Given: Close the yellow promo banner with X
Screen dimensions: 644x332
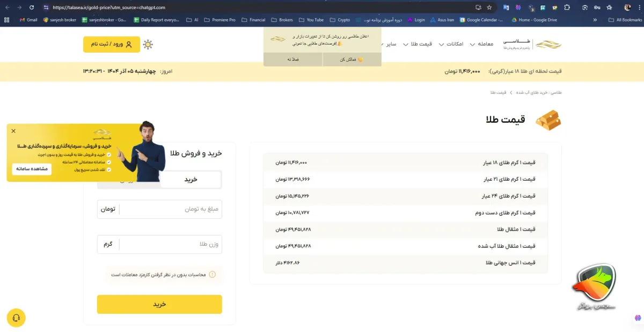Looking at the screenshot, I should tap(13, 131).
